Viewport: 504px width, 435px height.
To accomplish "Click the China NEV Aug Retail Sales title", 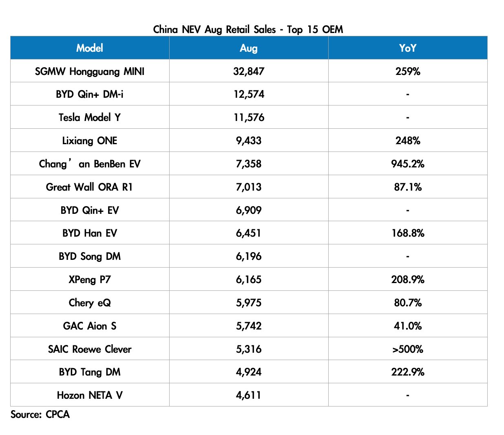I will tap(248, 29).
